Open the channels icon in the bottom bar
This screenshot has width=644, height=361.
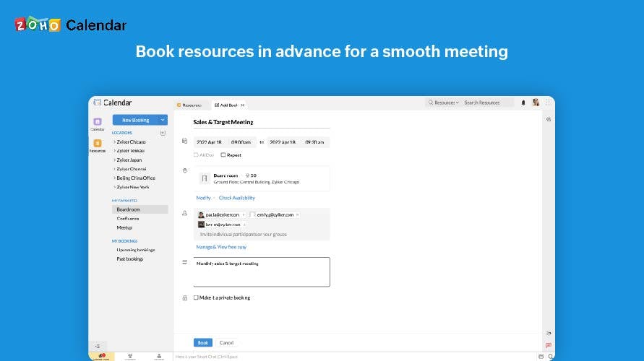click(130, 357)
